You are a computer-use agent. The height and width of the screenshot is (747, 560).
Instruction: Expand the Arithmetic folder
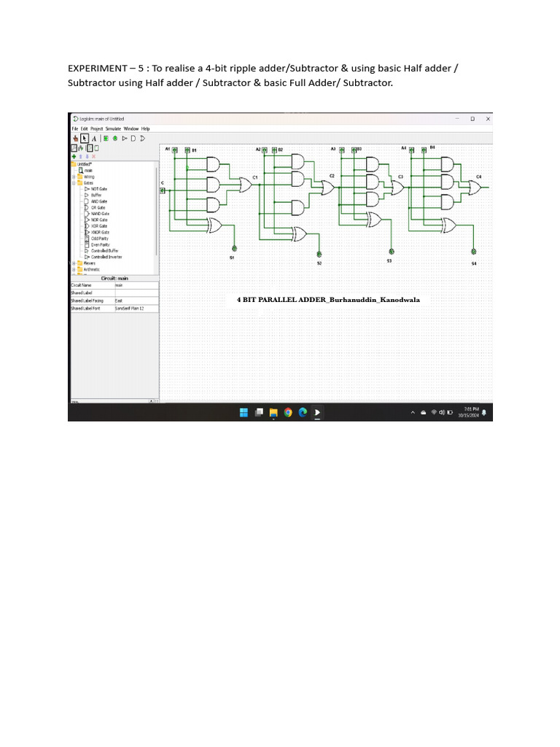click(x=74, y=269)
